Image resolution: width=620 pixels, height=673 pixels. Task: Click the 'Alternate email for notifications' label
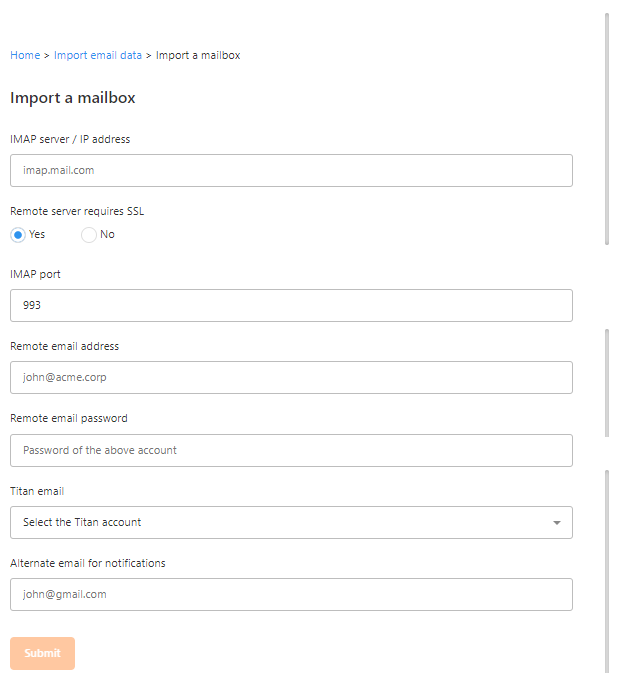click(88, 563)
